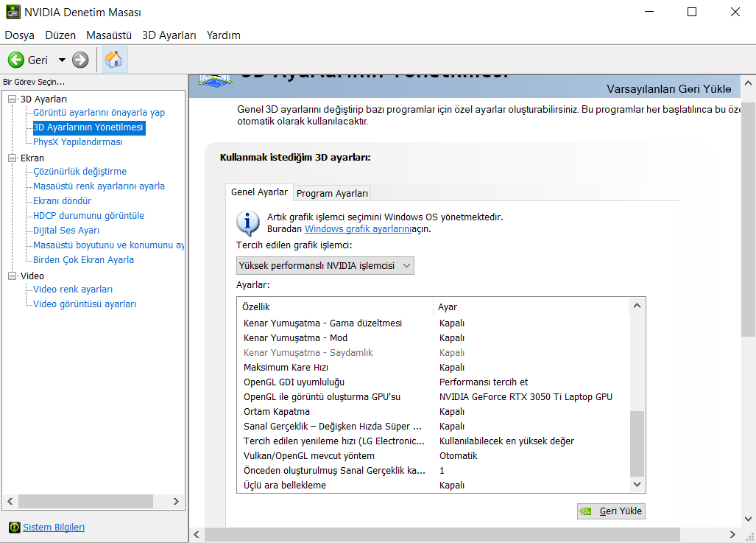
Task: Click the Sistem Bilgileri link
Action: tap(54, 527)
